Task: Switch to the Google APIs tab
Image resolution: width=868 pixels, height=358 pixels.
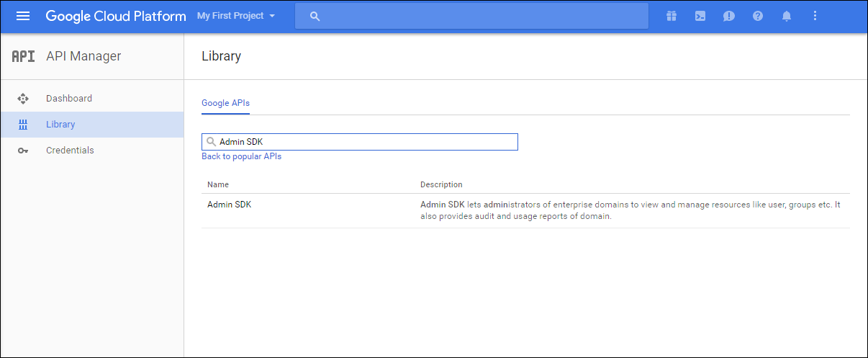Action: pyautogui.click(x=225, y=103)
